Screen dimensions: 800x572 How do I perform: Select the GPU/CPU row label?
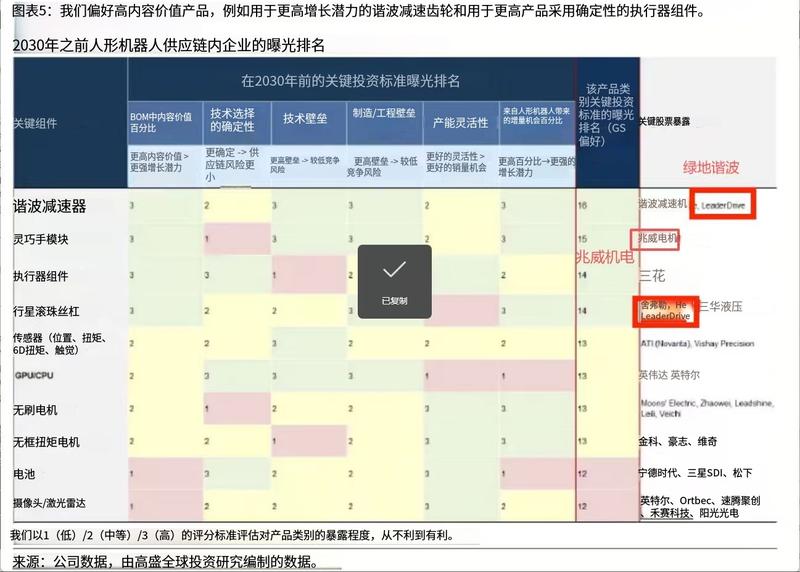tap(34, 375)
